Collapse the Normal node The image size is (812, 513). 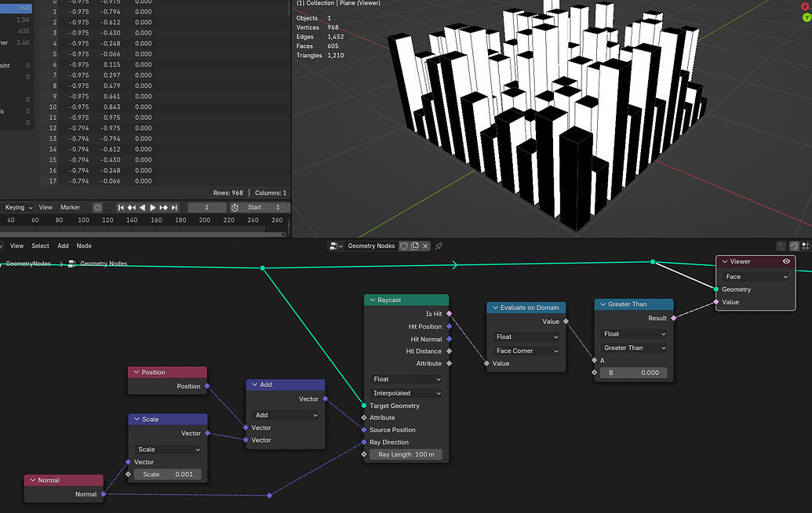tap(33, 480)
